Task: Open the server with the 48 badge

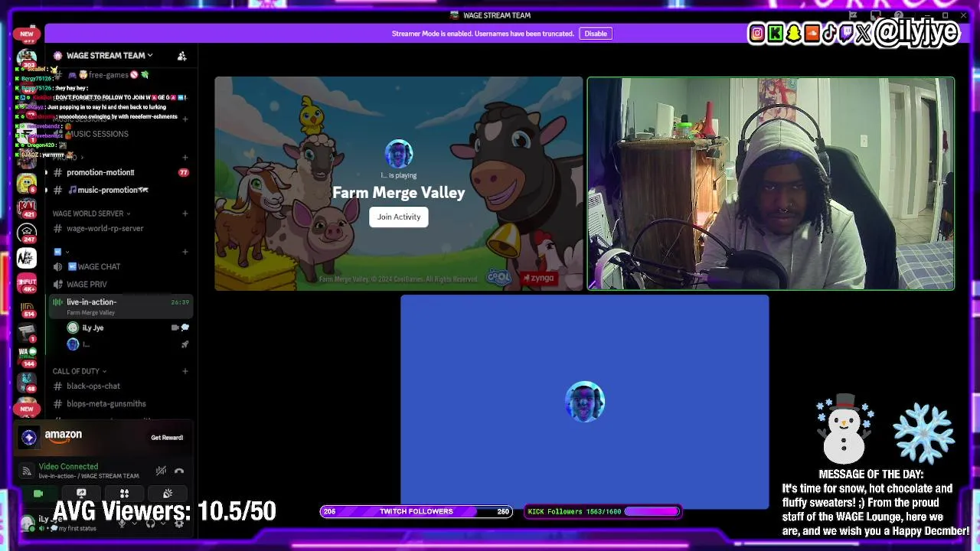Action: 27,381
